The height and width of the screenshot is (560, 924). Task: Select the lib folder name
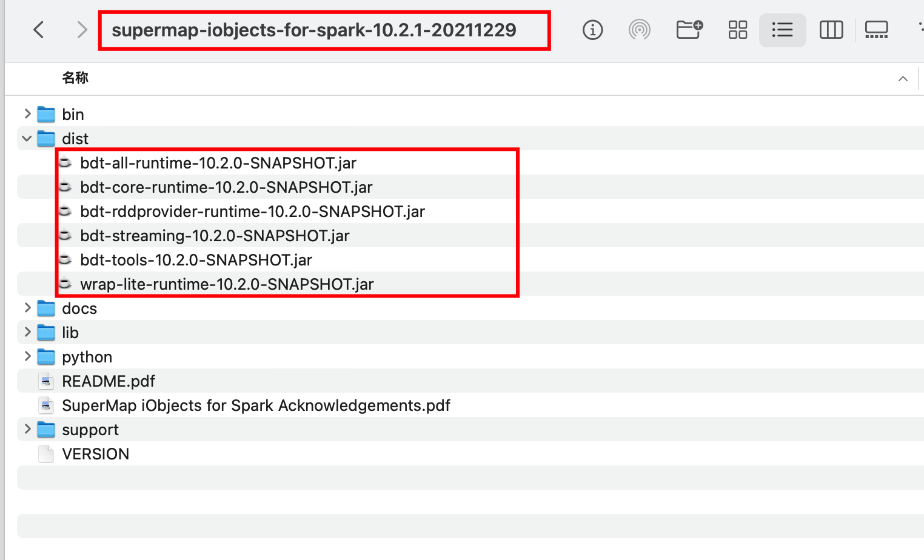tap(70, 332)
